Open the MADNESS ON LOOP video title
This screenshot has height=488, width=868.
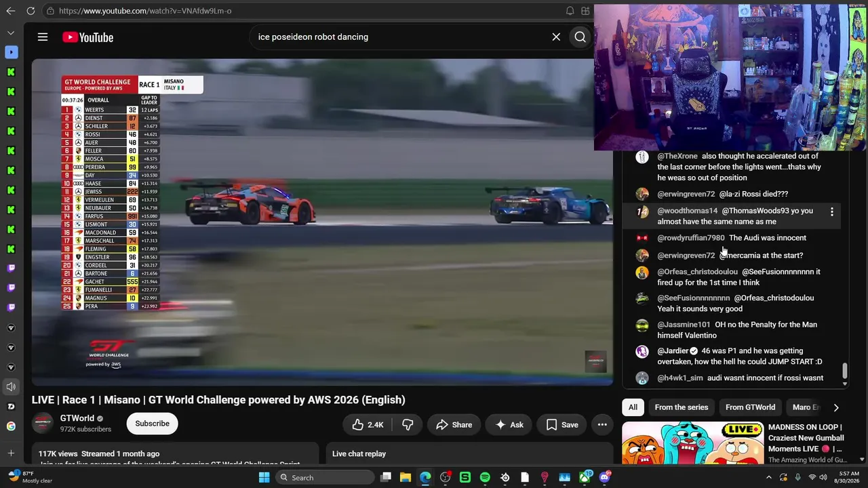(807, 438)
